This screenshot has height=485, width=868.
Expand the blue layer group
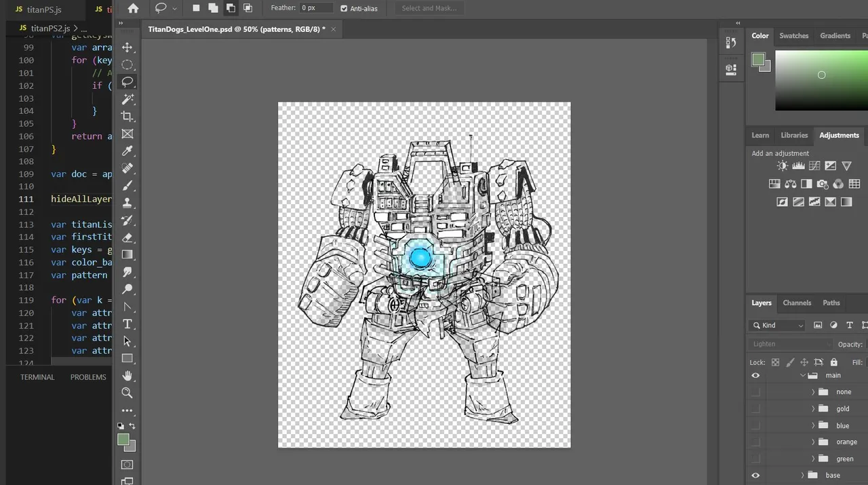(x=813, y=426)
